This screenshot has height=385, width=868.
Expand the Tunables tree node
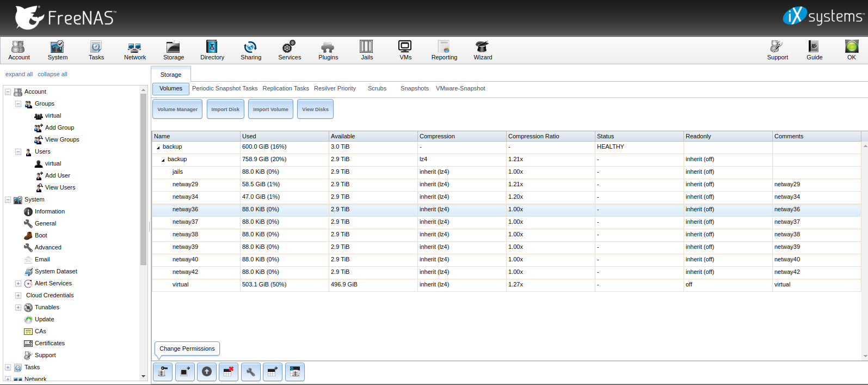[x=18, y=307]
